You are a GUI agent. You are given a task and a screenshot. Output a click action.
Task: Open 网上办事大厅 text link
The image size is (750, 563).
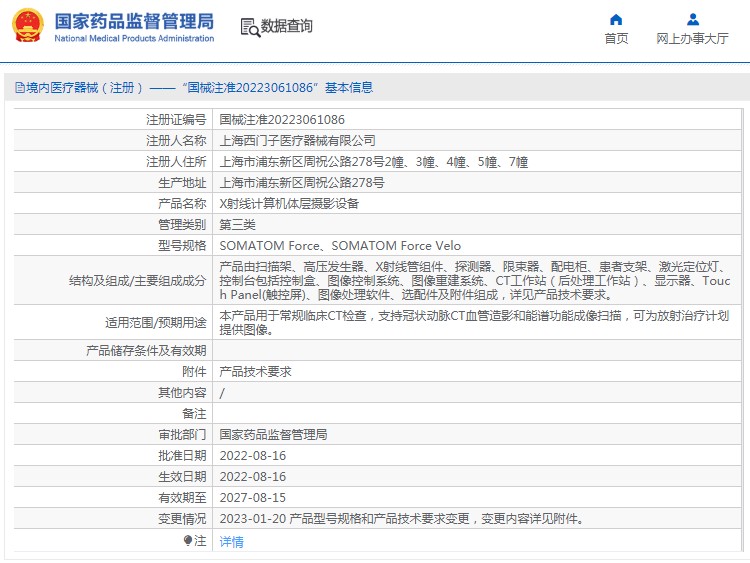[692, 38]
